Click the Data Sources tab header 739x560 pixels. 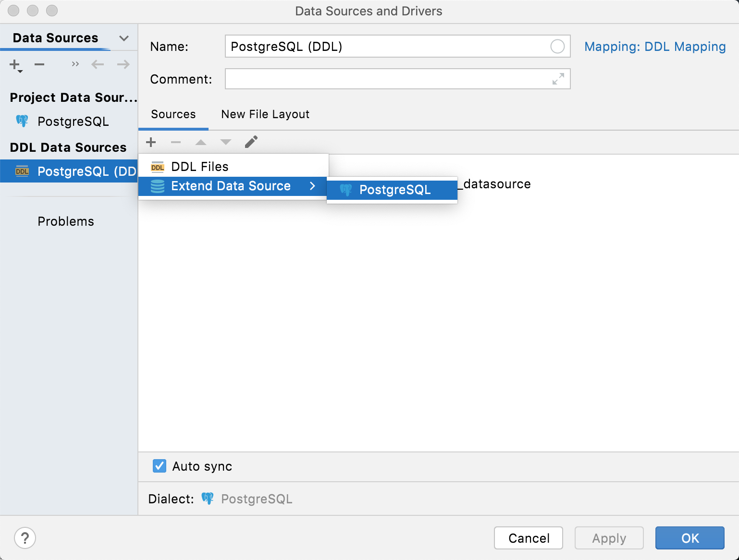[x=55, y=38]
